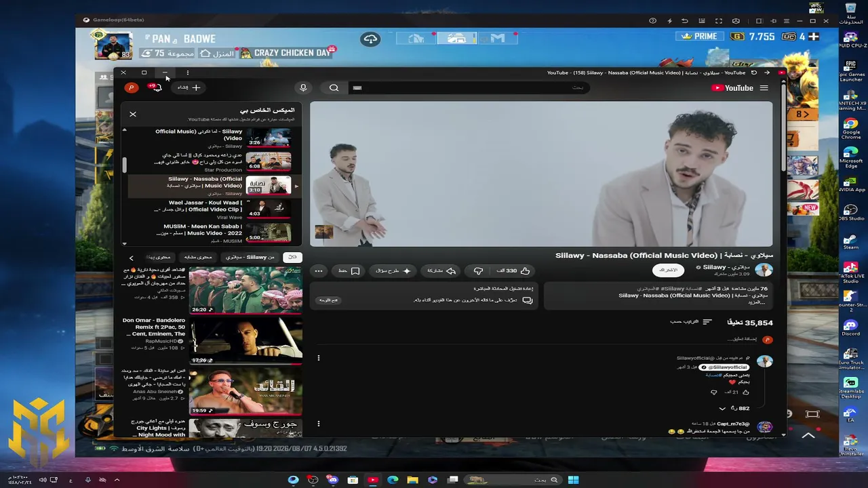Viewport: 868px width, 488px height.
Task: Save the video using the bookmark button
Action: 349,270
